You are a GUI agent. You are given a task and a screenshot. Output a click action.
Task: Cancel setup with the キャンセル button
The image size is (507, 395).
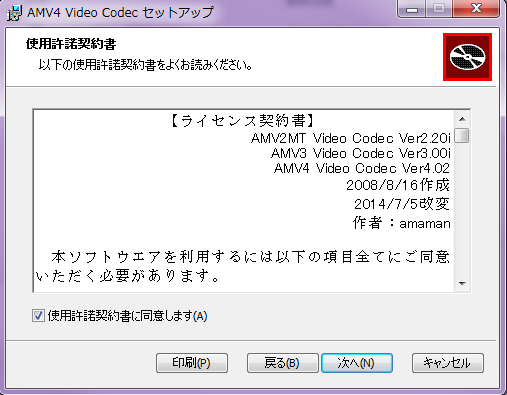[x=447, y=363]
